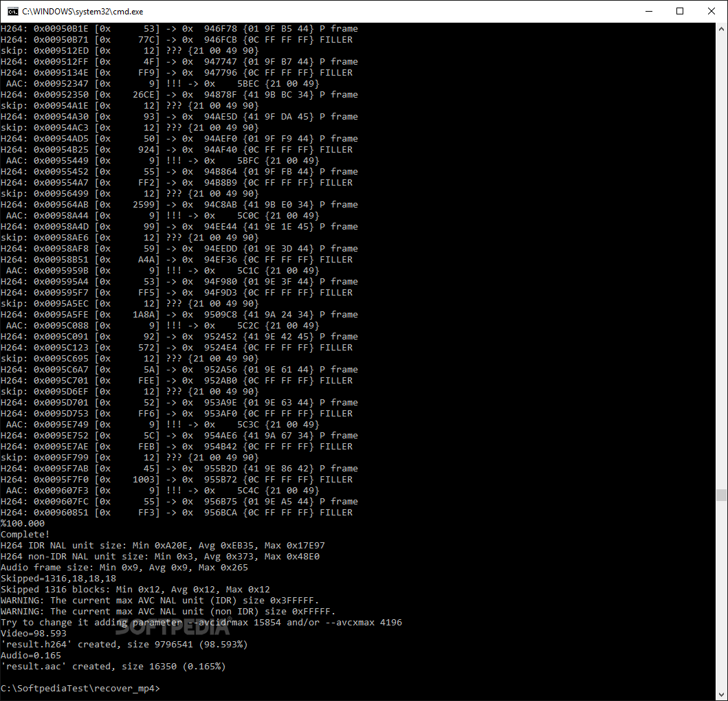The height and width of the screenshot is (701, 728).
Task: Minimize the cmd.exe window
Action: (649, 11)
